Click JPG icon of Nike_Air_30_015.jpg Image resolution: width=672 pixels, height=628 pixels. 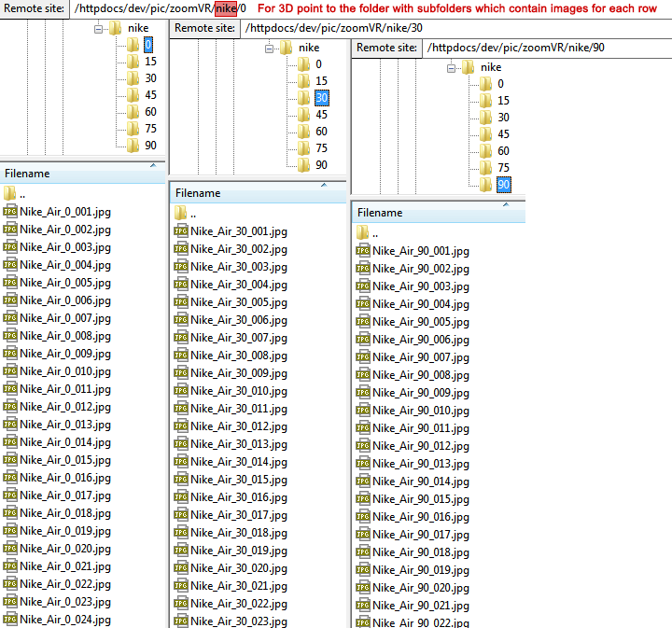(x=181, y=480)
